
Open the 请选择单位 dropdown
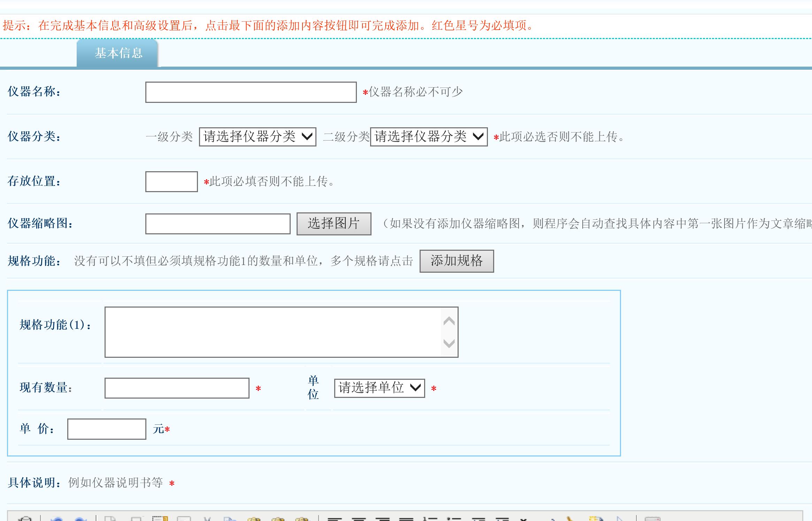[x=380, y=388]
